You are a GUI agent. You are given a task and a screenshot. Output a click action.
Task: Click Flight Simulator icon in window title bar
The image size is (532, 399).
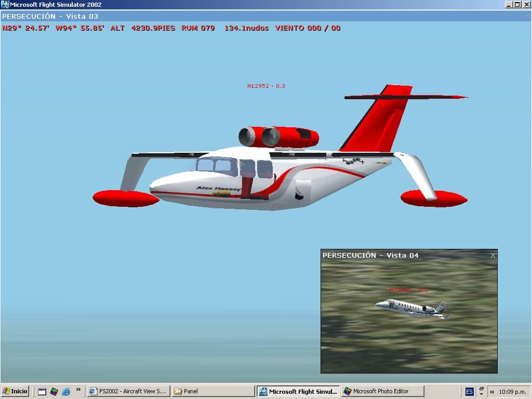[5, 5]
